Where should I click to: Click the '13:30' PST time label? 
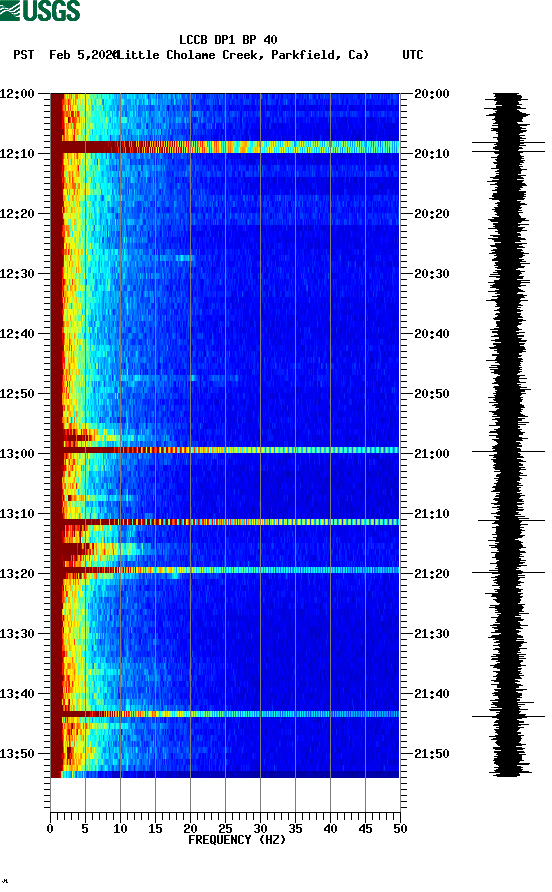17,634
